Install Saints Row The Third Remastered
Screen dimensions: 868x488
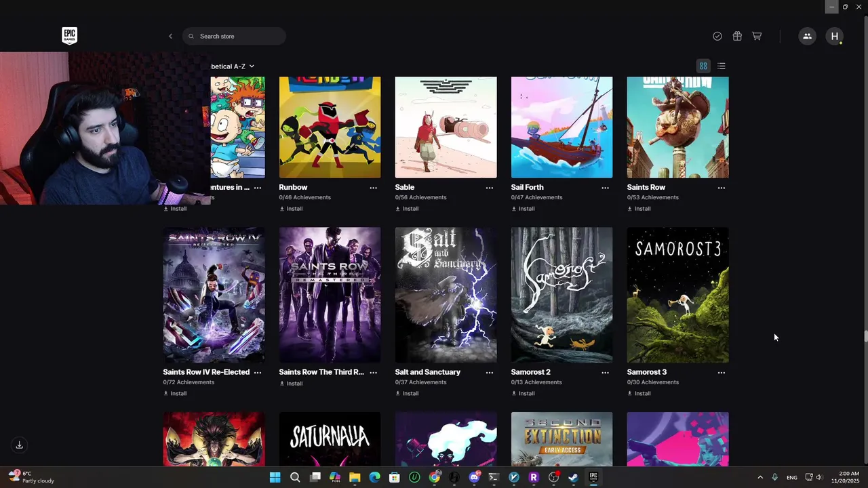point(291,384)
